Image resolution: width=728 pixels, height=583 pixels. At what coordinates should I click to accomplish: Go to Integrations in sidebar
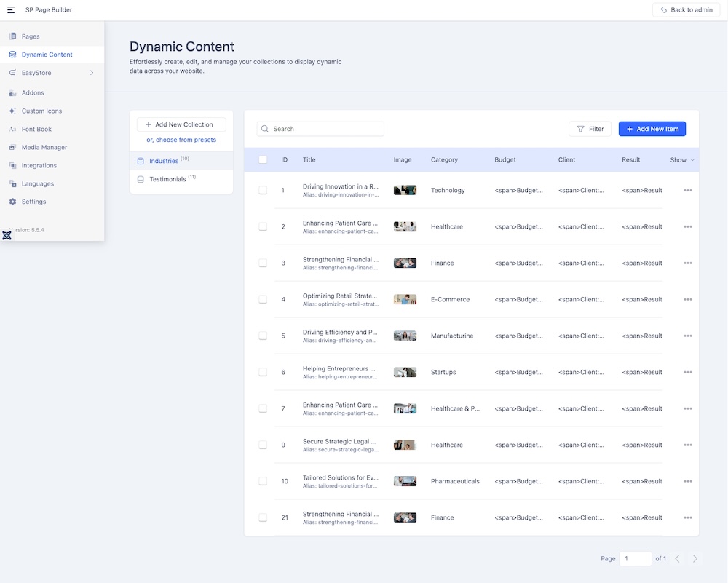[39, 166]
